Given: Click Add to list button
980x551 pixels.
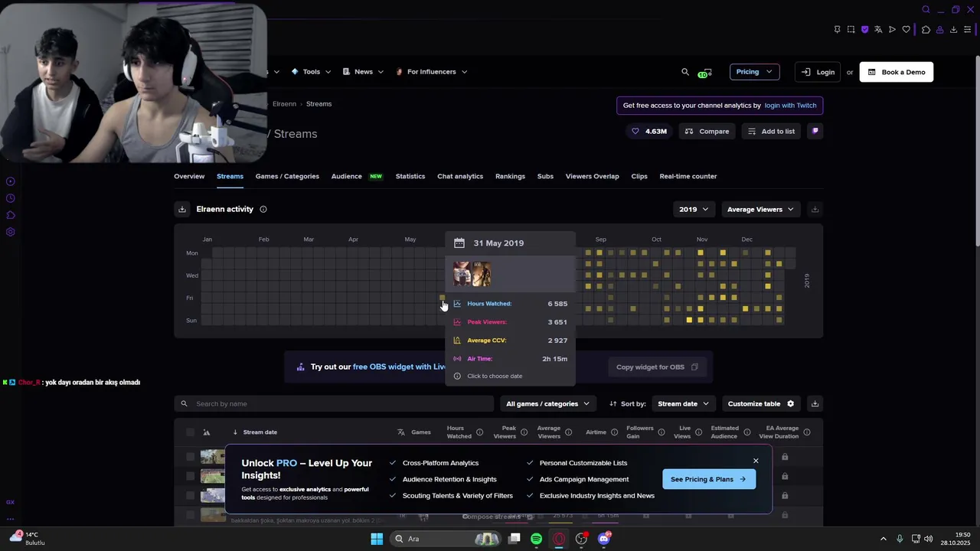Looking at the screenshot, I should (x=771, y=131).
